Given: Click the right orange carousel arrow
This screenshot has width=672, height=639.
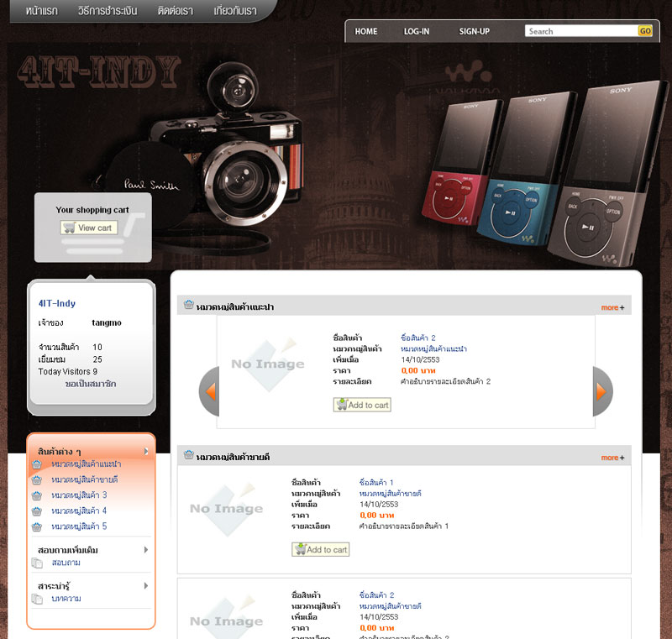Looking at the screenshot, I should click(602, 391).
